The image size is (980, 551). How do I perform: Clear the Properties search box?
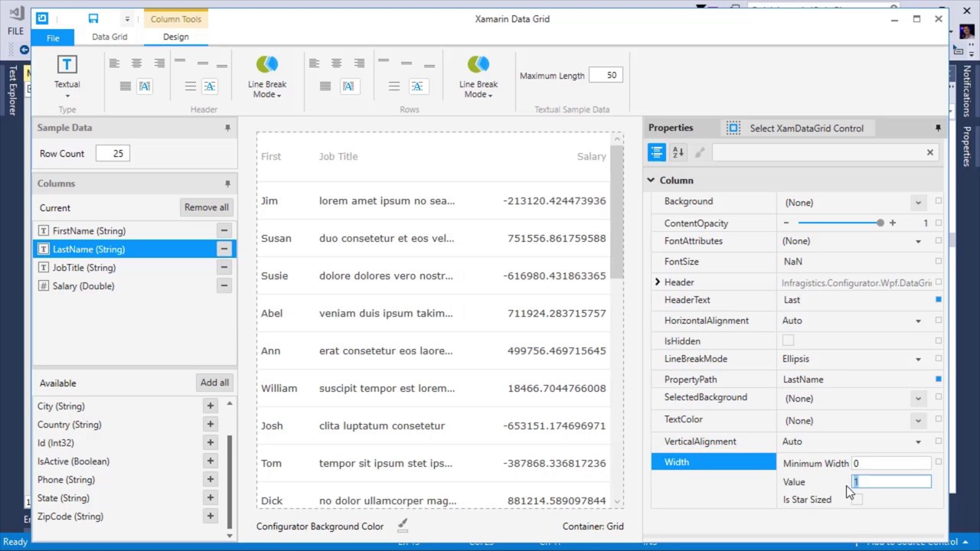930,152
